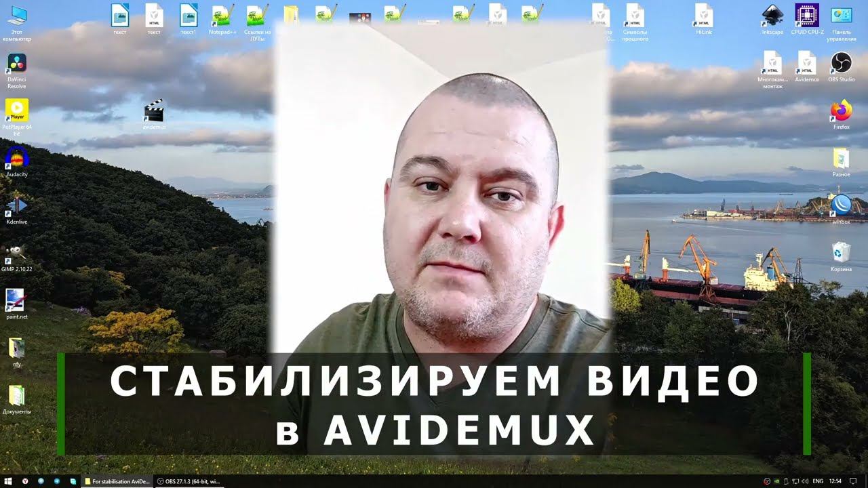Screen dimensions: 868x488
Task: Open the notification center icon
Action: click(x=854, y=481)
